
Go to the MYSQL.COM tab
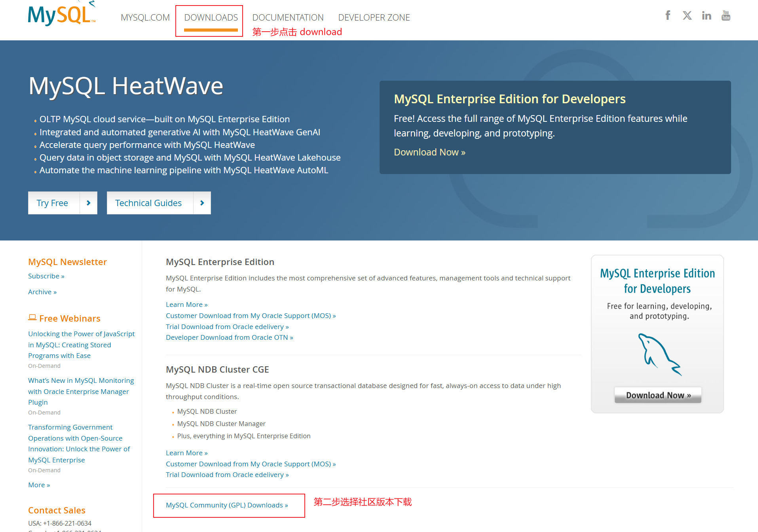pos(145,18)
